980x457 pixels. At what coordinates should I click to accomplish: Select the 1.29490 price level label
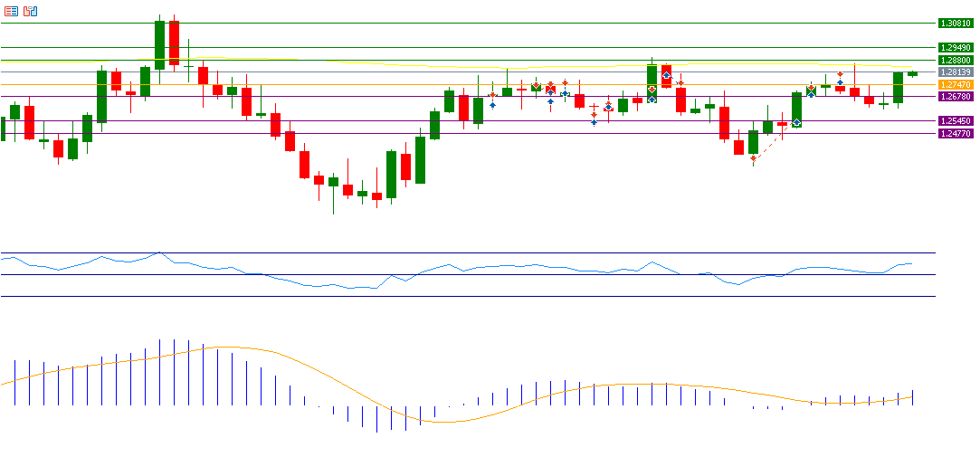[955, 47]
